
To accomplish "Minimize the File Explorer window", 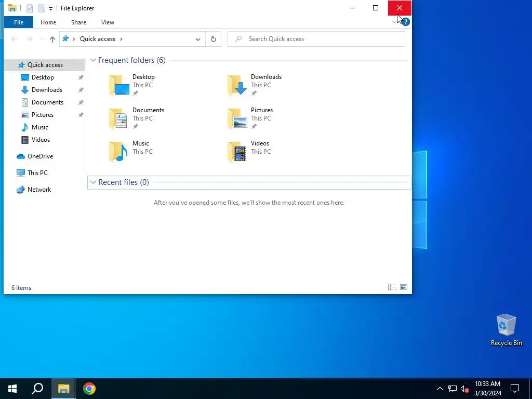I will 352,8.
